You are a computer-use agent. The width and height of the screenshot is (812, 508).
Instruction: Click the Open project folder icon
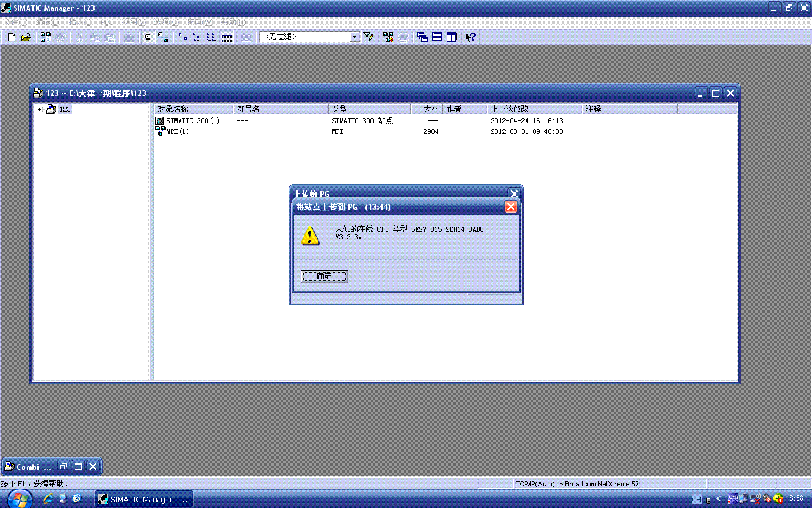pos(26,37)
